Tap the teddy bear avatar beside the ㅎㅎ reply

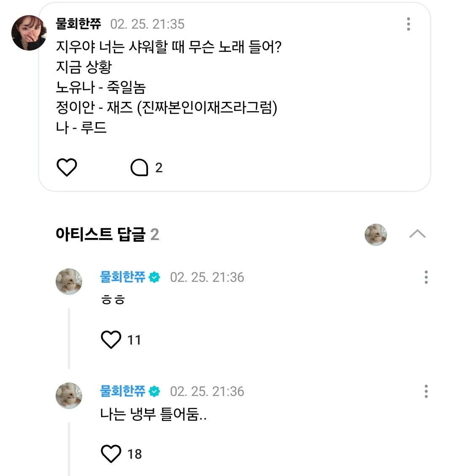point(69,281)
